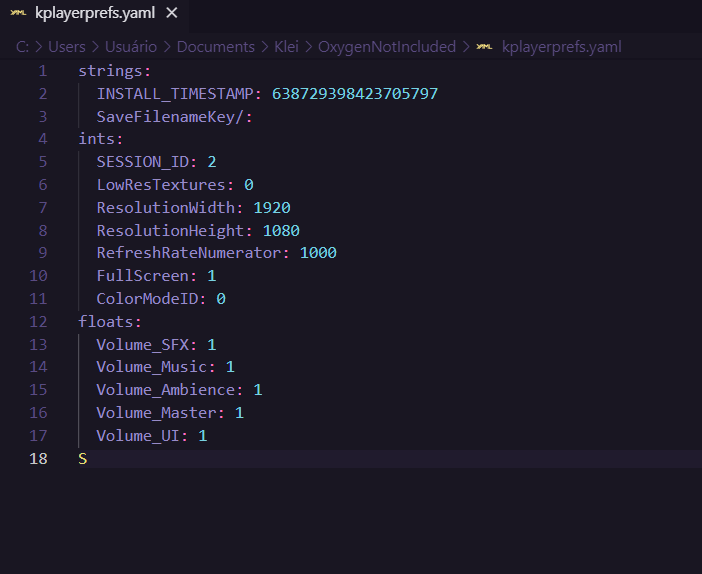Screen dimensions: 702x574
Task: Open the Users breadcrumb folder
Action: coord(66,47)
